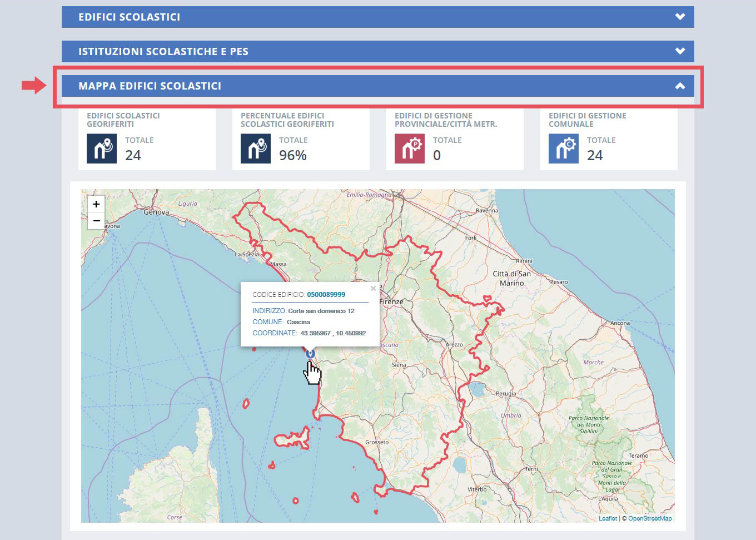Click the Leaflet credit link
756x540 pixels.
click(x=608, y=518)
